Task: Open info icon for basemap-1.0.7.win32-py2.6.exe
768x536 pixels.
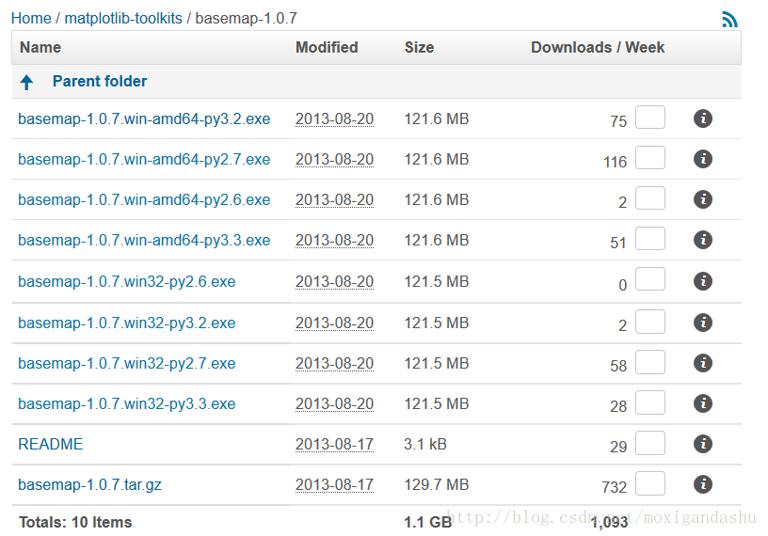Action: [703, 281]
